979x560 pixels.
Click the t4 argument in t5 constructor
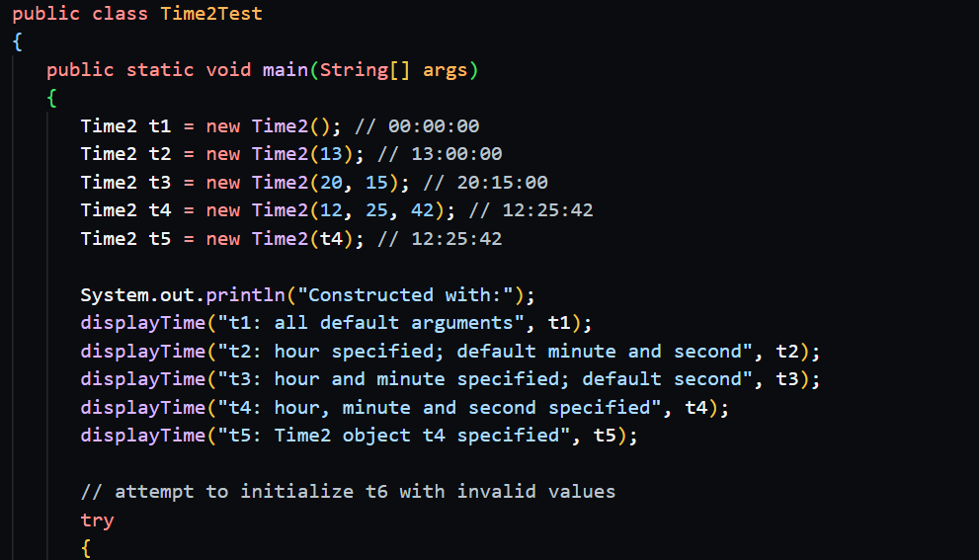[x=331, y=239]
